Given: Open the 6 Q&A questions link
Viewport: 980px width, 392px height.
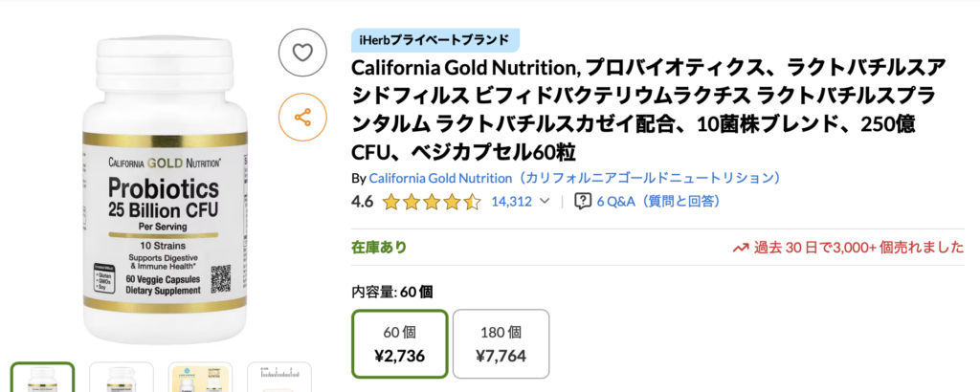Looking at the screenshot, I should 657,202.
